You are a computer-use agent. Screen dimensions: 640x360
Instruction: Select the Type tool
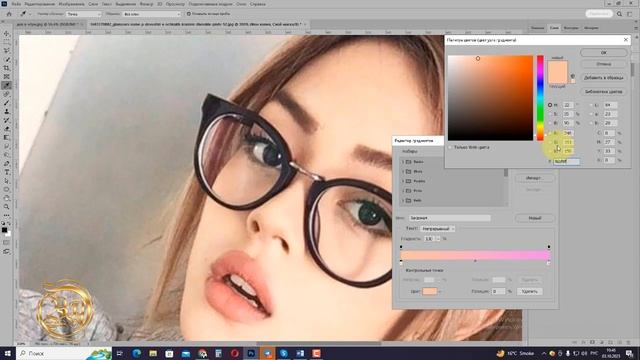[x=7, y=172]
